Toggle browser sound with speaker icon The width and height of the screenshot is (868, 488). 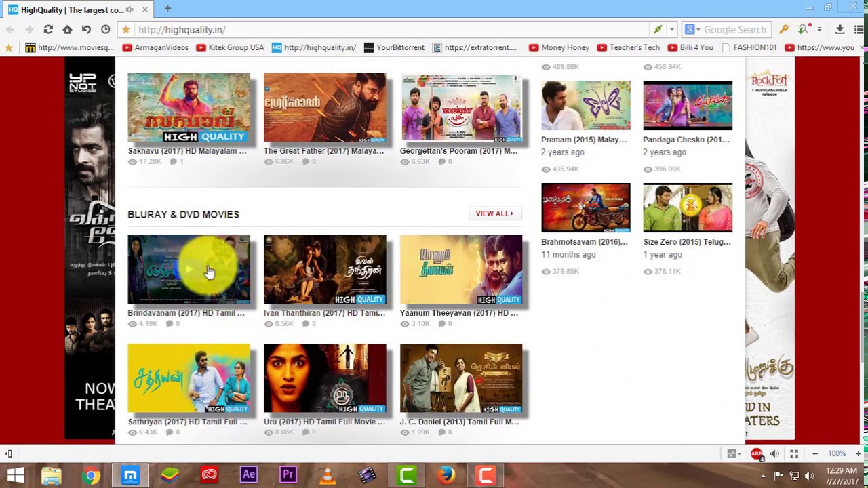[774, 453]
